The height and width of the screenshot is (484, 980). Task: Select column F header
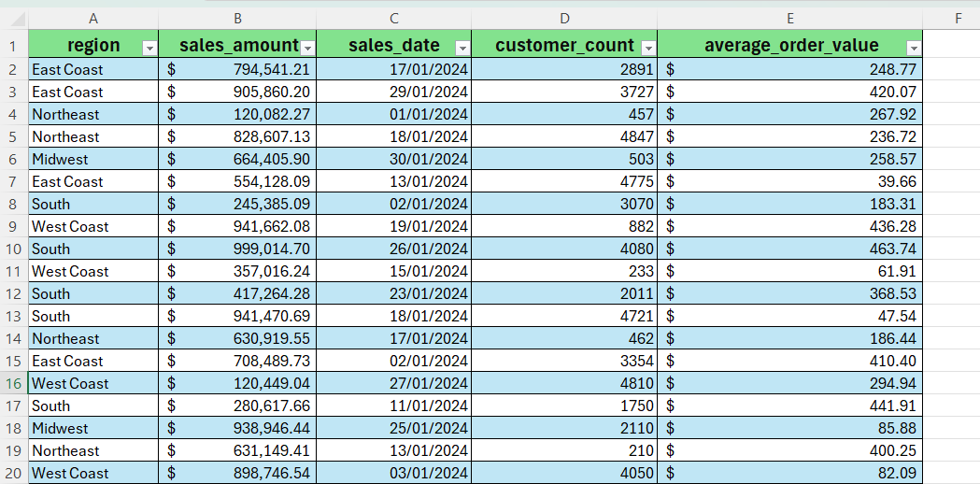(x=958, y=18)
